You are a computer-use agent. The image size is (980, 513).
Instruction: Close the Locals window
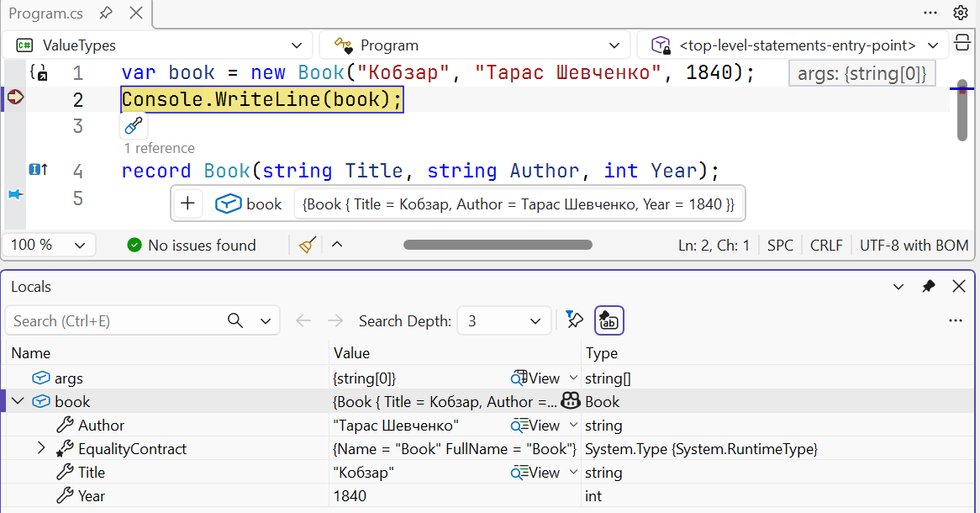click(x=959, y=286)
